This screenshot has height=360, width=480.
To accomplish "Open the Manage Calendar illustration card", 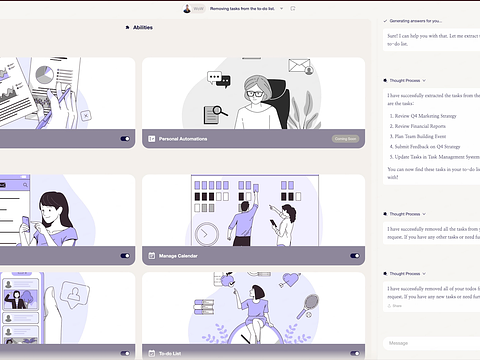I will pyautogui.click(x=253, y=210).
